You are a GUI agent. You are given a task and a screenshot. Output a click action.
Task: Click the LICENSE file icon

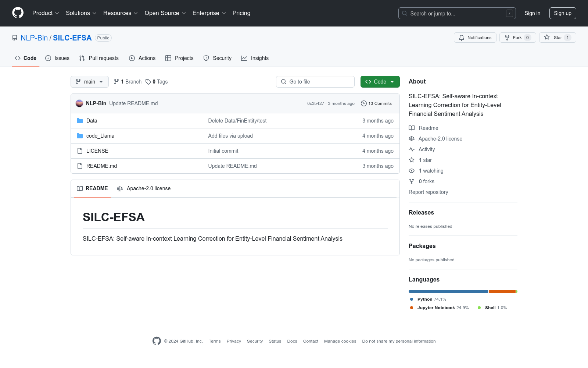pyautogui.click(x=80, y=151)
